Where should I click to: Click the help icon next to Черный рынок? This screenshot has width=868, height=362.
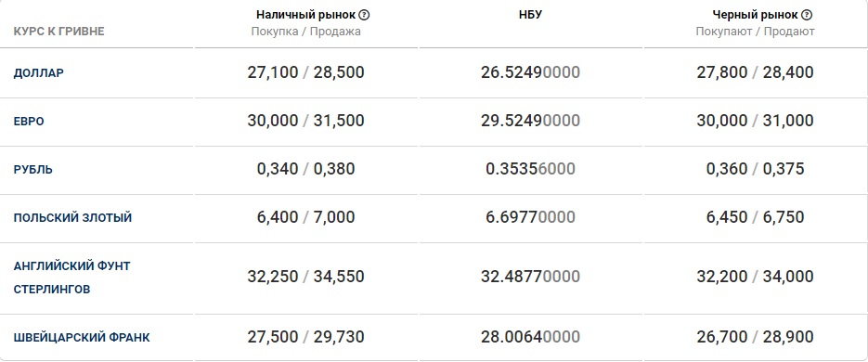[807, 15]
